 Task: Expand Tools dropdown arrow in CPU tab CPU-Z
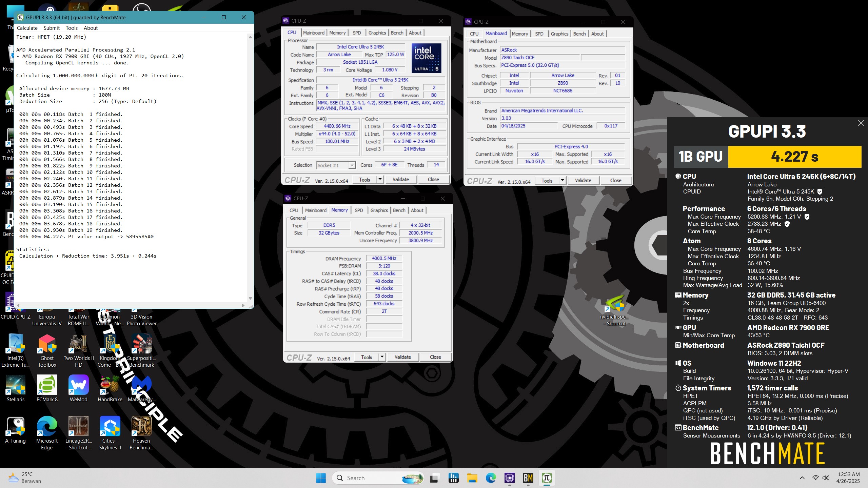pyautogui.click(x=380, y=180)
